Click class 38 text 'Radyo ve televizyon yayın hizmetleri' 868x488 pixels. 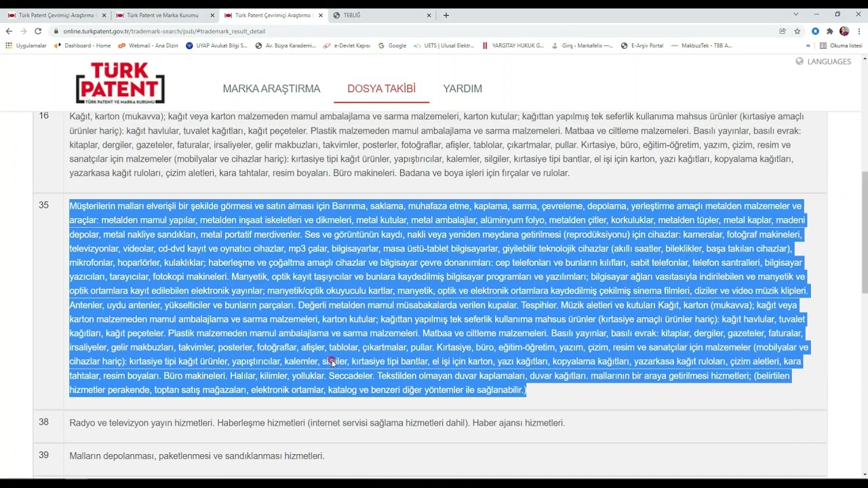click(x=141, y=423)
